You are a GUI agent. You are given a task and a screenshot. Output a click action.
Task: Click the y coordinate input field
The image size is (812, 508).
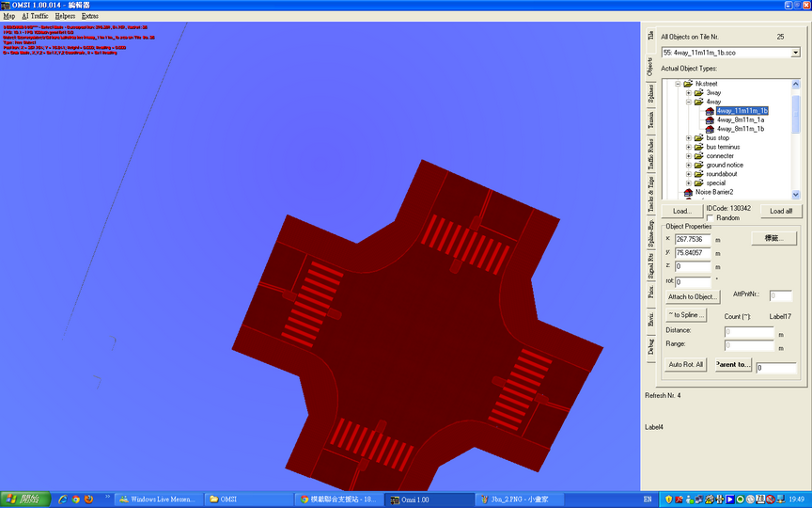coord(693,253)
